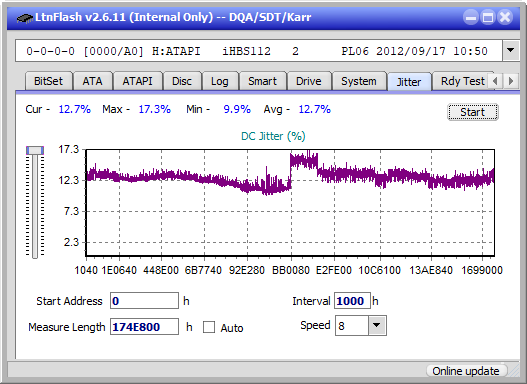Screen dimensions: 527x384
Task: Open the drive selection dropdown arrow
Action: point(511,51)
